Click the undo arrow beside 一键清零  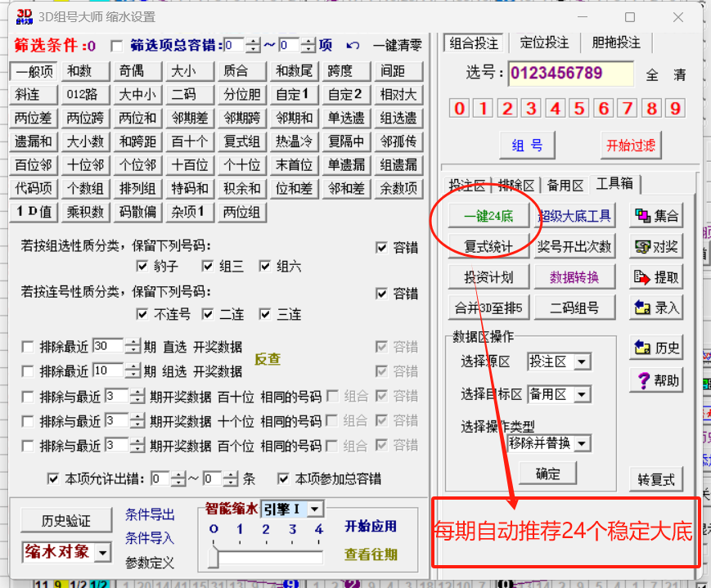353,46
